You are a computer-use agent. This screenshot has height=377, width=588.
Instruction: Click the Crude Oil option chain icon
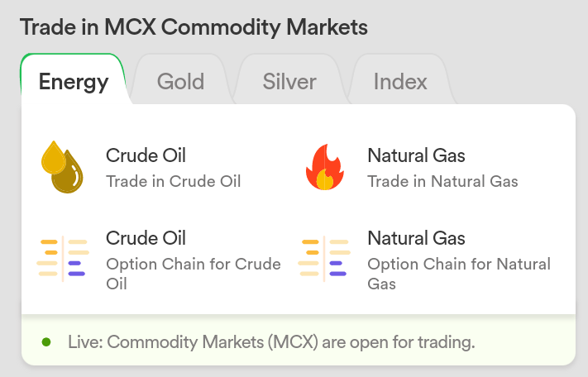63,259
